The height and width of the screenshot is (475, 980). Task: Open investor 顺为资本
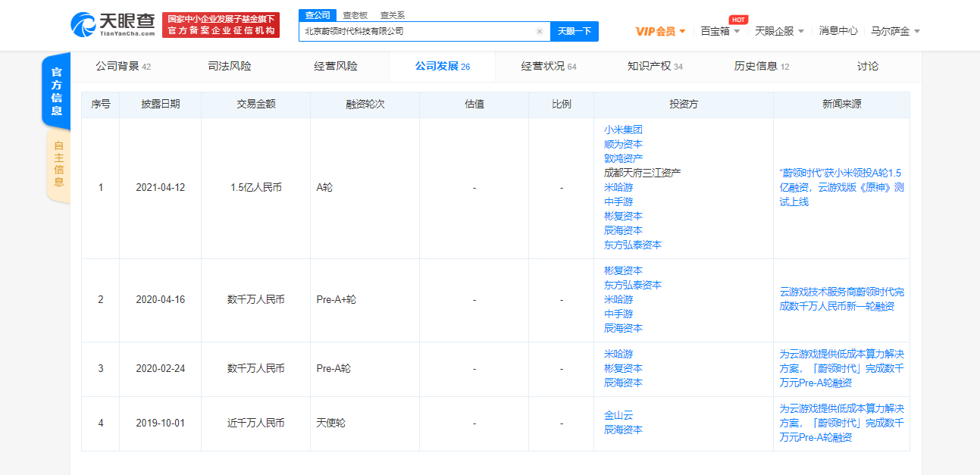coord(623,144)
